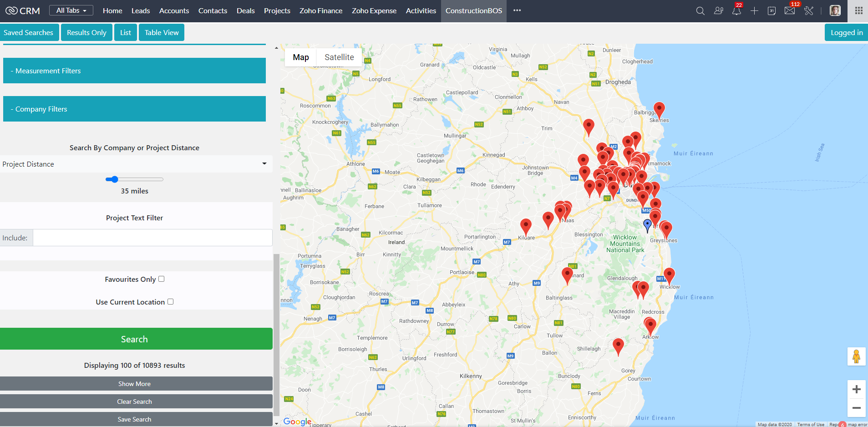Switch to the Map view type
This screenshot has width=868, height=427.
click(301, 57)
